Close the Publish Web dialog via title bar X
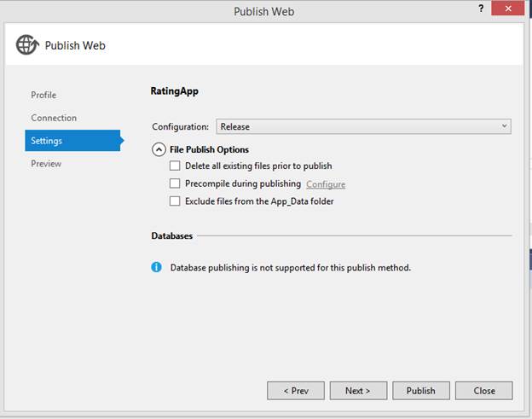 click(508, 10)
